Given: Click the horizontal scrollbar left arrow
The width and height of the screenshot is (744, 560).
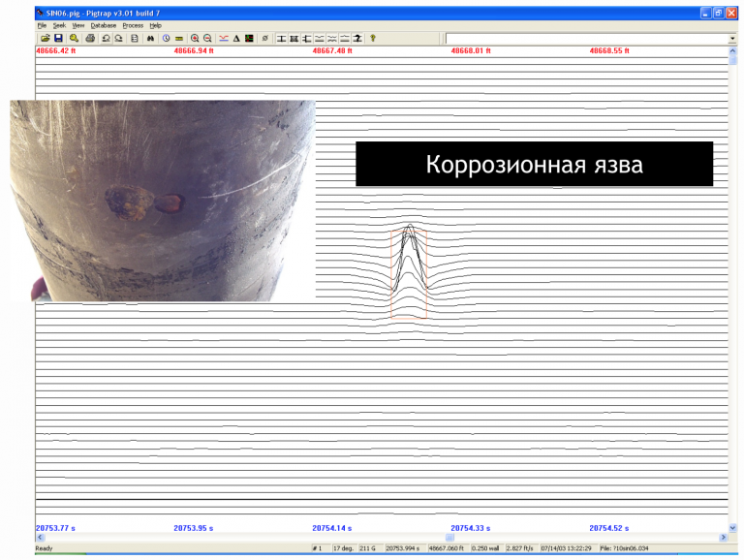Looking at the screenshot, I should [x=41, y=537].
